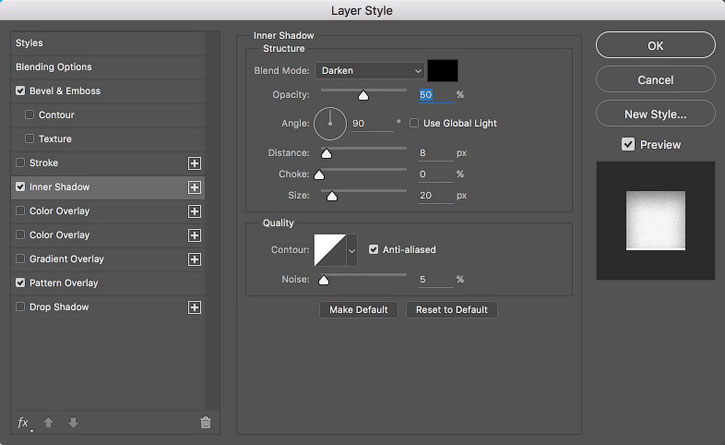Select Blending Options in the styles list
Screen dimensions: 725x445
pos(54,67)
